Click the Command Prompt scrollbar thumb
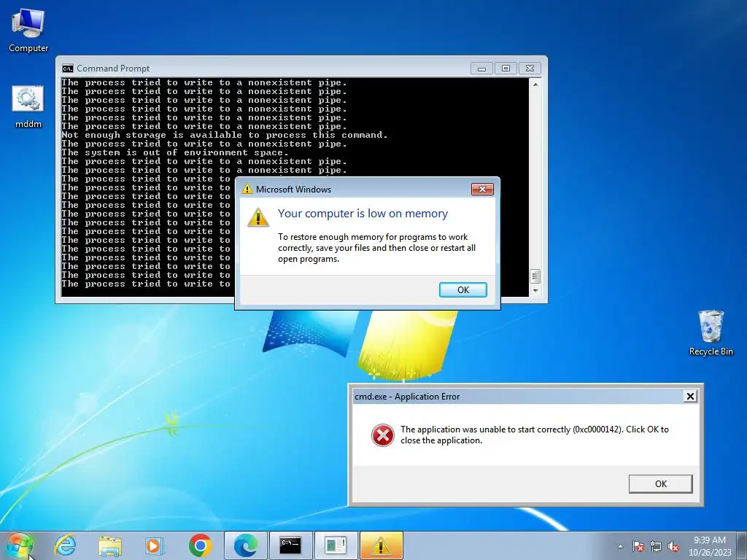The height and width of the screenshot is (560, 747). (535, 276)
